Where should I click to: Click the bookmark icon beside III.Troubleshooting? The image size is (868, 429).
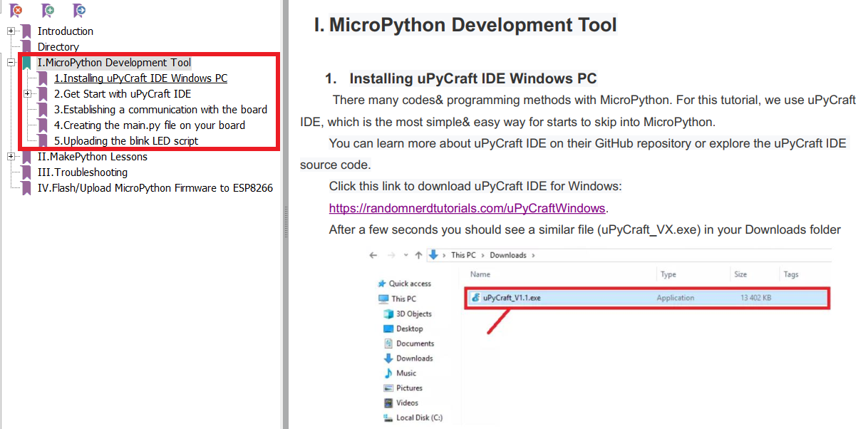pos(26,172)
